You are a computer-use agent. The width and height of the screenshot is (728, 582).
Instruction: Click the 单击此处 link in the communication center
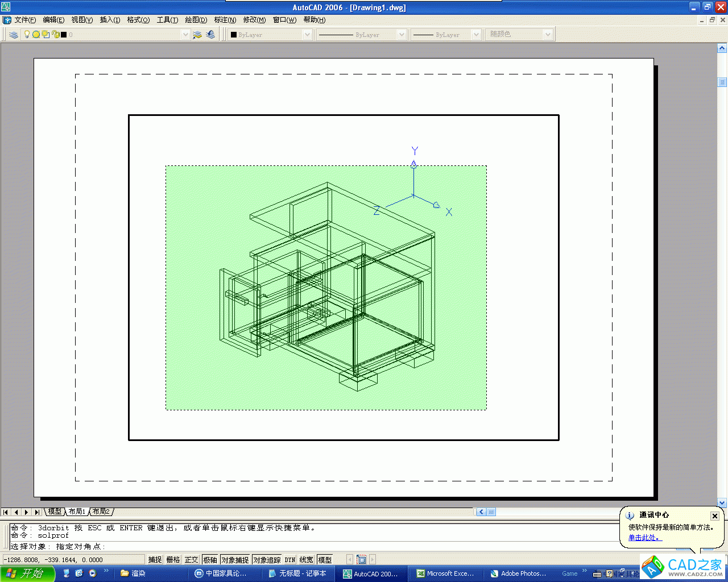[643, 537]
